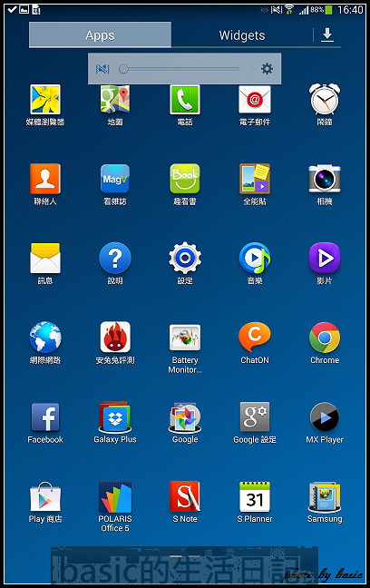Launch POLARIS Office 5
Image resolution: width=370 pixels, height=588 pixels.
coord(115,496)
